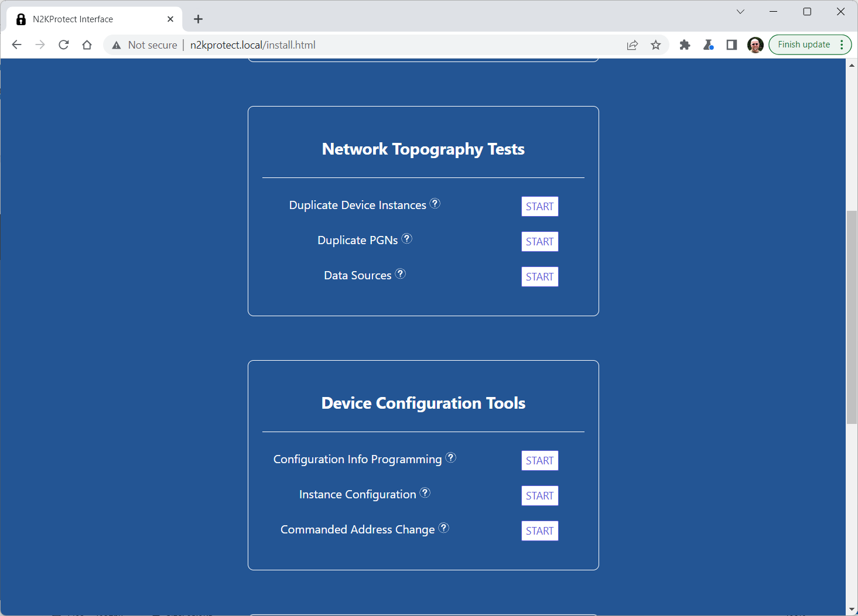Open the browser Extensions puzzle icon
Viewport: 858px width, 616px height.
[x=685, y=45]
